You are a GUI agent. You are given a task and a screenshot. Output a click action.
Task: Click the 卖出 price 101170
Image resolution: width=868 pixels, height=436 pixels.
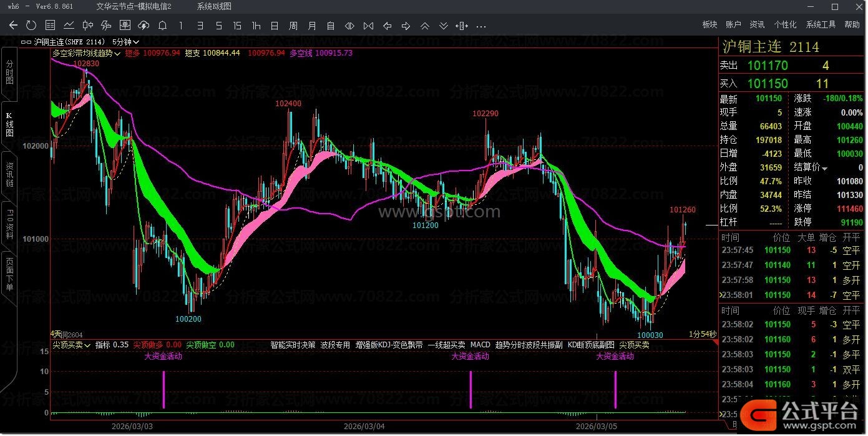click(767, 66)
